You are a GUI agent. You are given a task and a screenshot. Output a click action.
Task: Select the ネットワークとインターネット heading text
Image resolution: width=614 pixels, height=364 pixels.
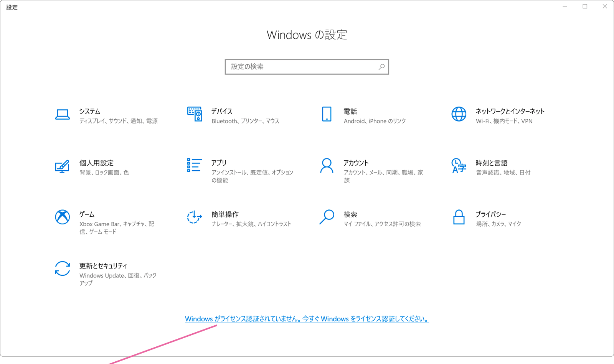(x=510, y=112)
